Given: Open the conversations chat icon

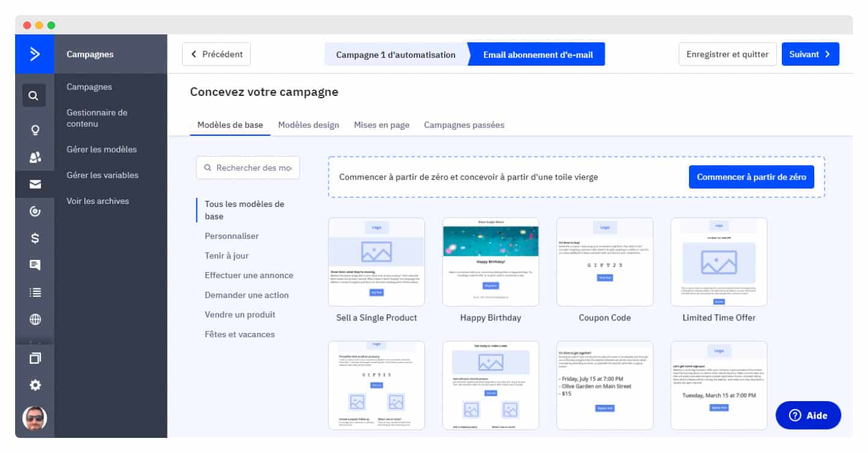Looking at the screenshot, I should pos(35,265).
